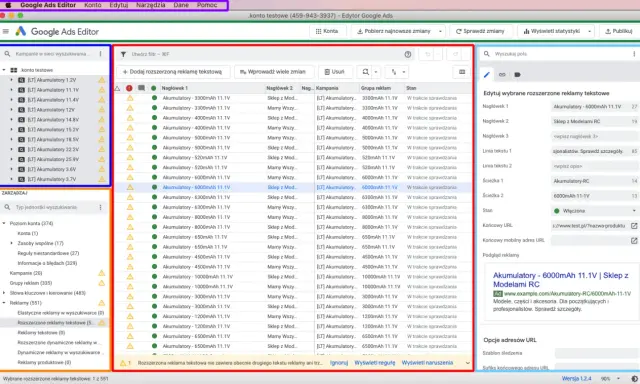This screenshot has height=384, width=640.
Task: Expand campaign [LT] Akumulatory 11.1V
Action: click(11, 90)
